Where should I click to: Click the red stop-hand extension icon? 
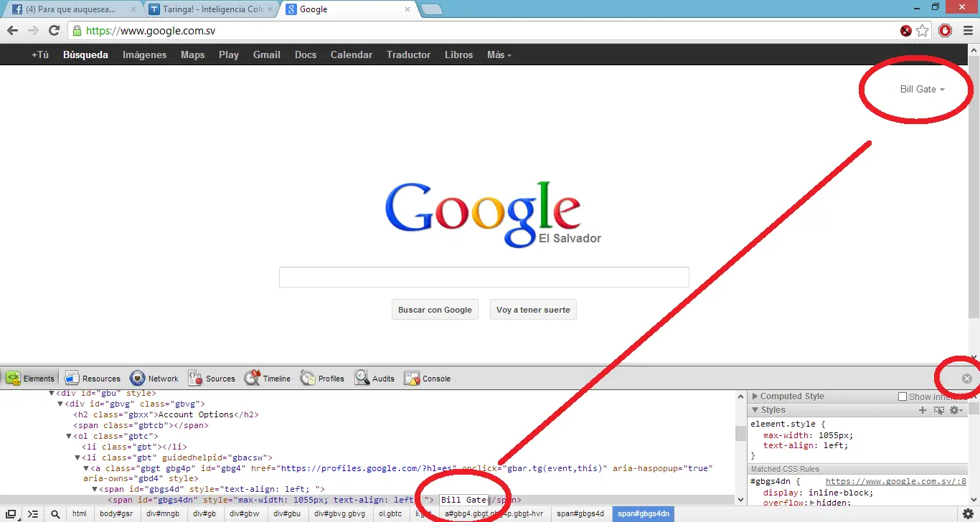945,30
